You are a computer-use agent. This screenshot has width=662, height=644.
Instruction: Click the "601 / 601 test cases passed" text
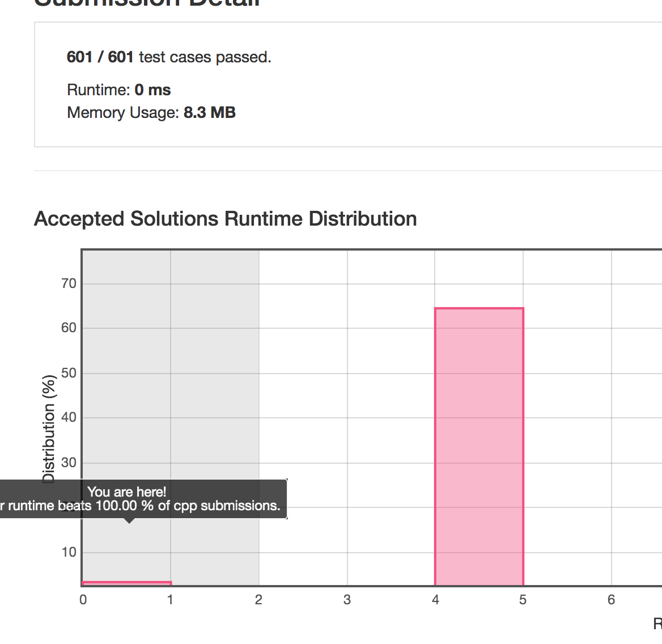[x=169, y=57]
